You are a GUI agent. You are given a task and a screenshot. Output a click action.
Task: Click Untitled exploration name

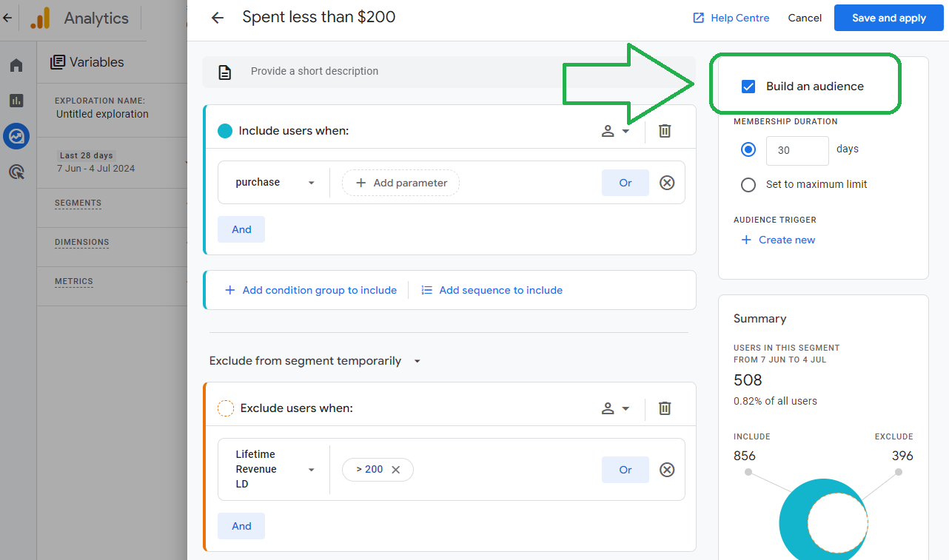coord(102,114)
